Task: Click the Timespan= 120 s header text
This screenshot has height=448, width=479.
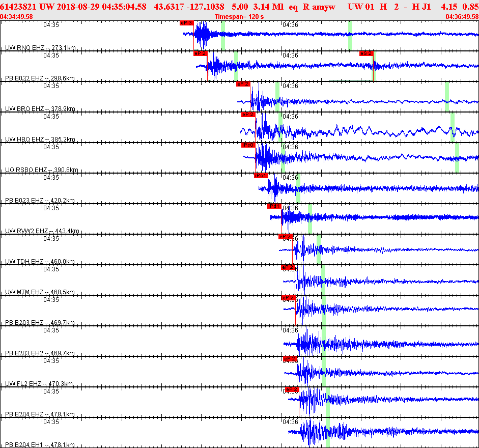Action: coord(239,16)
